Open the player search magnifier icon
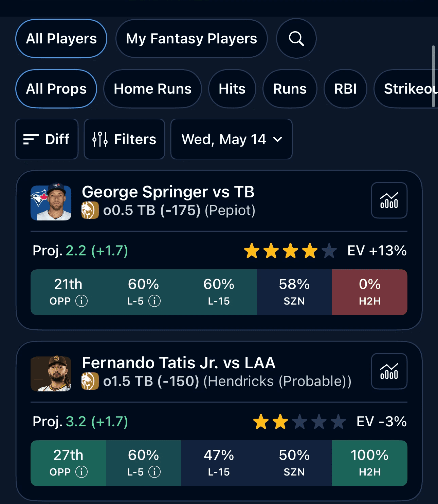 point(296,38)
